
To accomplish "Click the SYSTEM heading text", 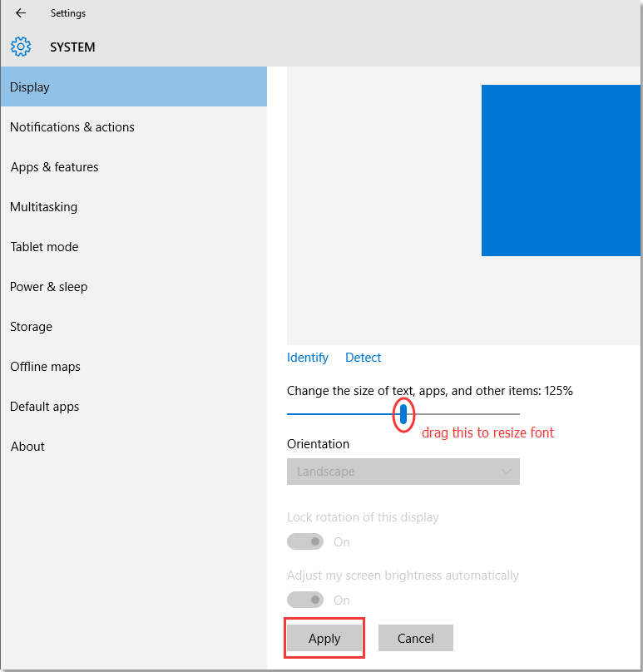I will tap(72, 47).
